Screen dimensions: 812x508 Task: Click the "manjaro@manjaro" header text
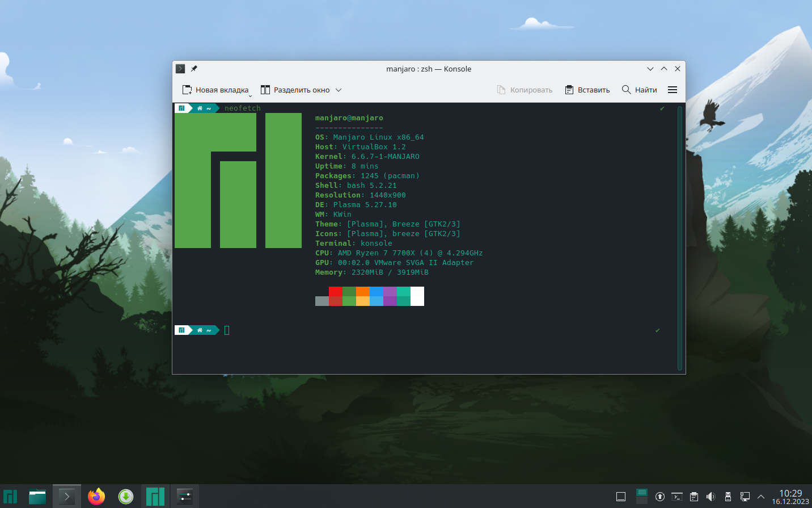[x=349, y=118]
